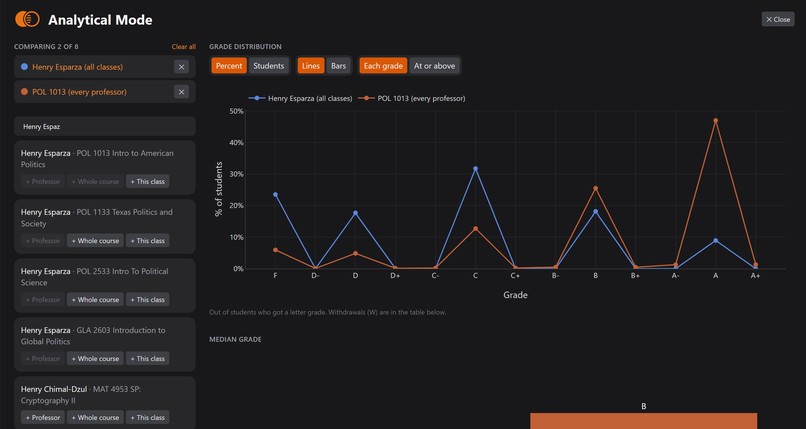Screen dimensions: 806x429
Task: Remove Henry Esparza (all classes) from comparison
Action: 181,67
